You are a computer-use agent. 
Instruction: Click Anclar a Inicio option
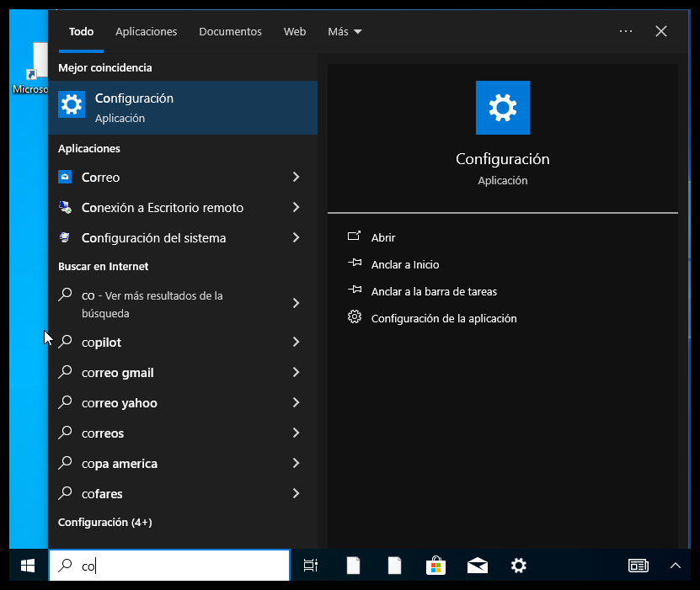click(x=405, y=265)
